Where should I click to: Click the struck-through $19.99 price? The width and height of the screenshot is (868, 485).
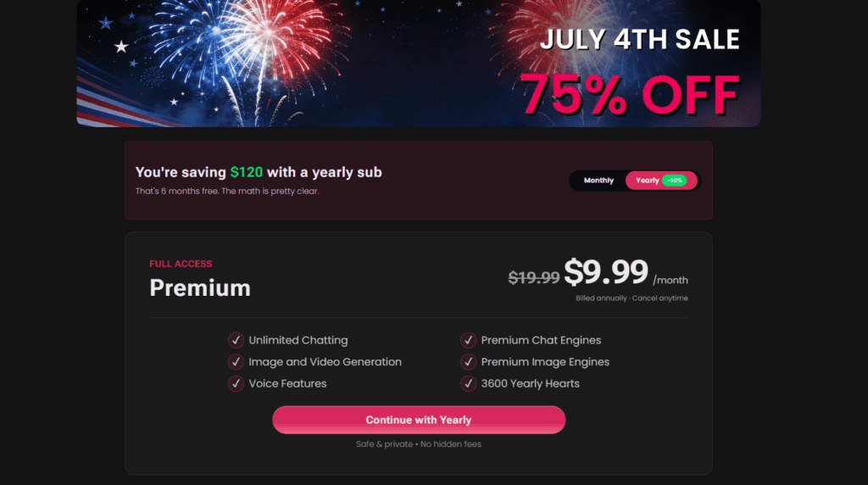pos(534,277)
